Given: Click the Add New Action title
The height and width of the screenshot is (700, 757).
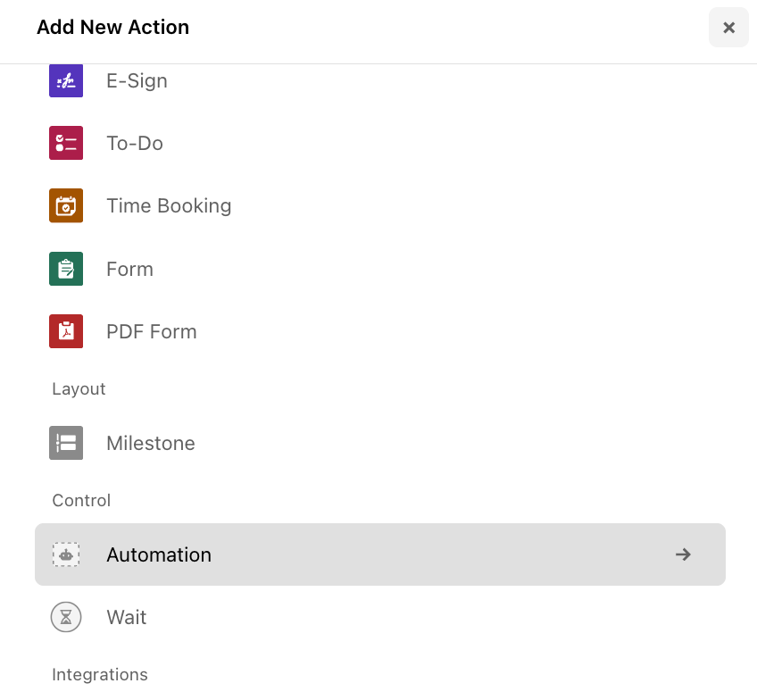Looking at the screenshot, I should point(113,27).
